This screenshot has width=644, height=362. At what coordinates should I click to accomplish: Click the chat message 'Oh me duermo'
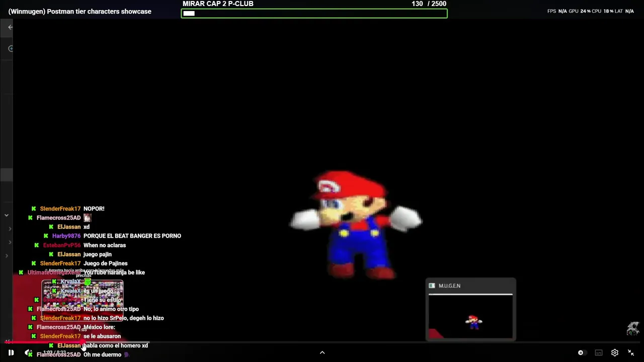click(x=103, y=354)
